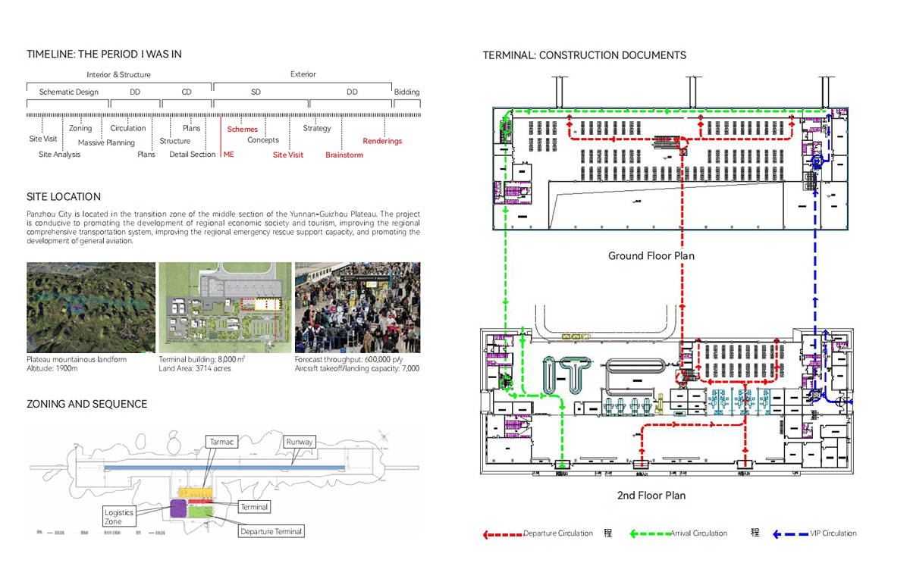Click the 'Exterior' timeline label
This screenshot has height=588, width=910.
coord(303,74)
